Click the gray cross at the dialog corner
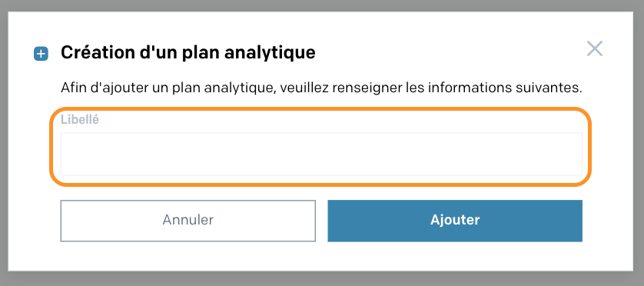Viewport: 644px width, 286px height. coord(594,48)
